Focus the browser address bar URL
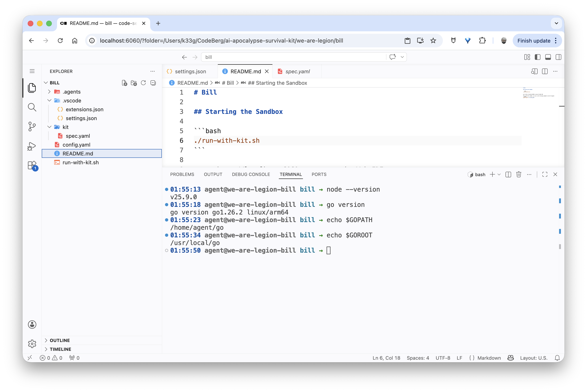This screenshot has width=587, height=392. tap(221, 41)
